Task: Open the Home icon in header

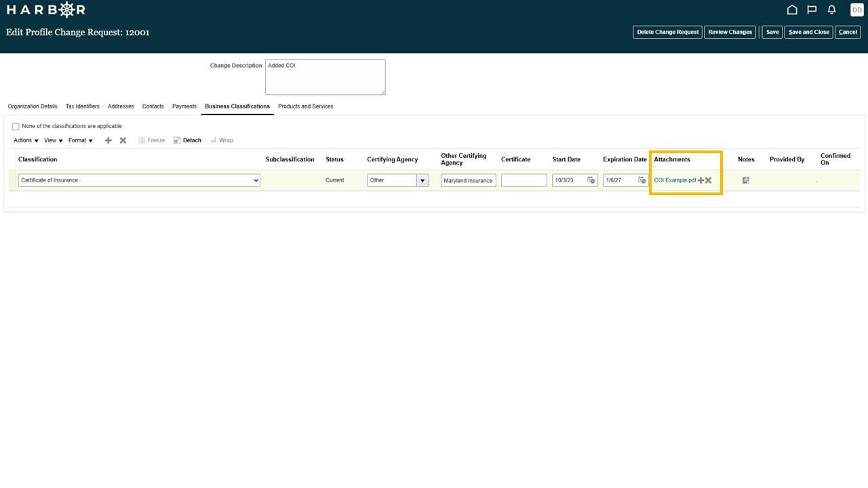Action: pyautogui.click(x=792, y=9)
